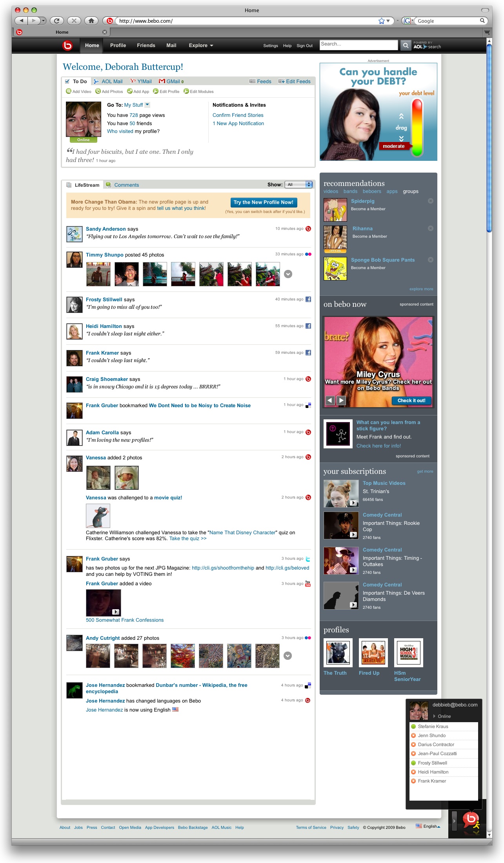Viewport: 504px width, 863px height.
Task: Open the English language selector
Action: point(428,826)
